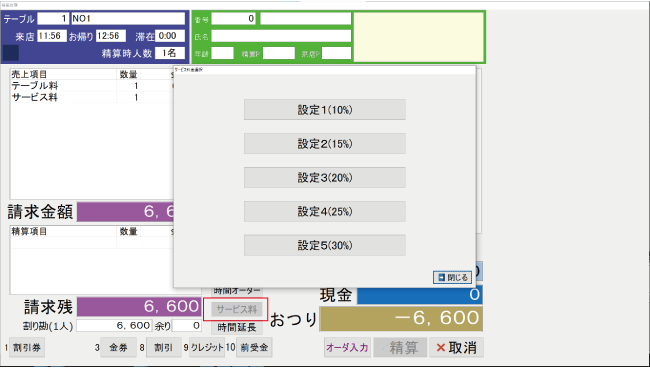Click the サービス料 button
650x368 pixels.
click(236, 309)
